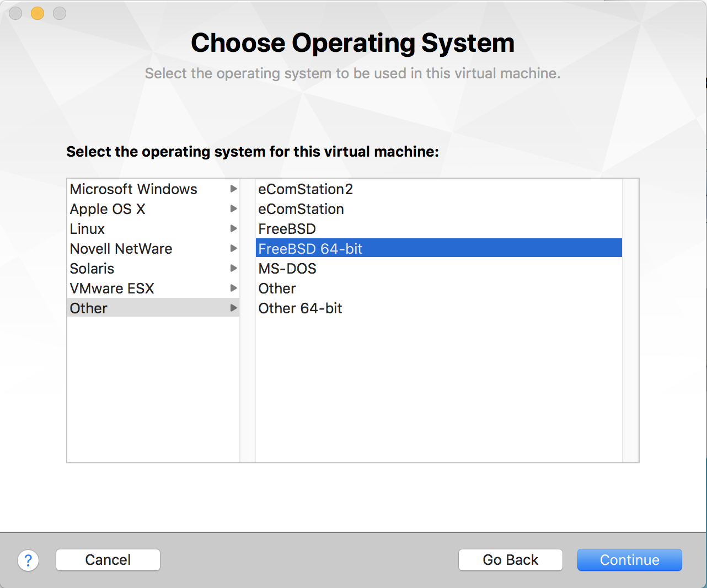Click the arrow beside Solaris

click(x=233, y=269)
